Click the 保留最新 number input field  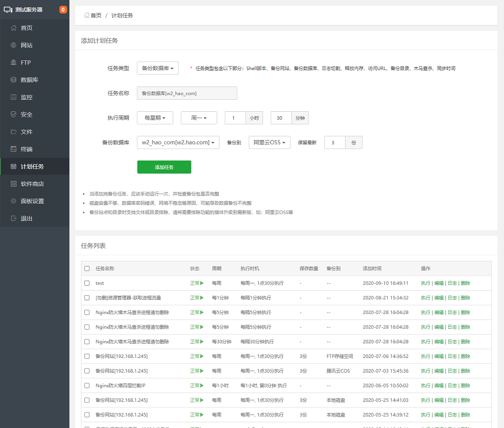pos(334,142)
